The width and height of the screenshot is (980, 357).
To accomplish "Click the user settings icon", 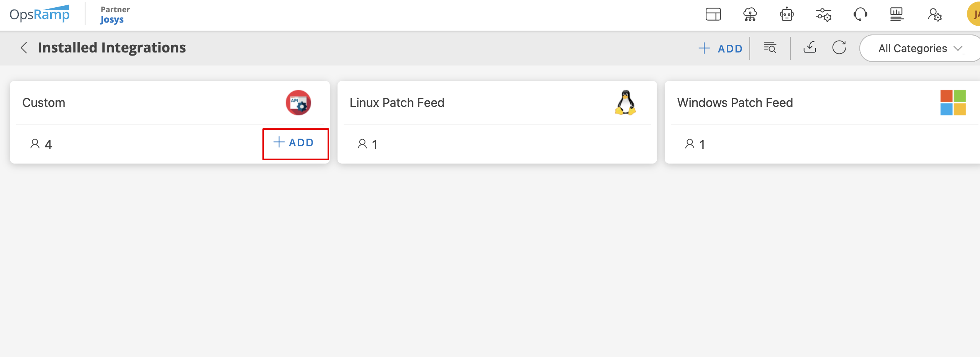I will click(x=934, y=15).
